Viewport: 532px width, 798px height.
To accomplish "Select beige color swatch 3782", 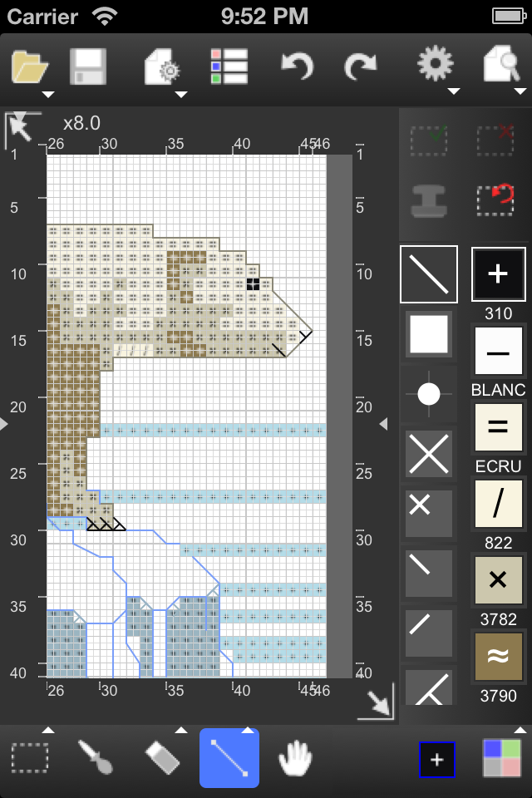I will coord(498,580).
